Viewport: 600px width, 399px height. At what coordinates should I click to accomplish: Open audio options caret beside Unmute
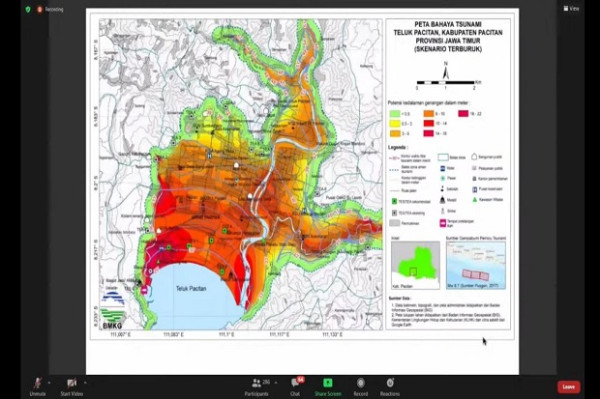tap(49, 383)
